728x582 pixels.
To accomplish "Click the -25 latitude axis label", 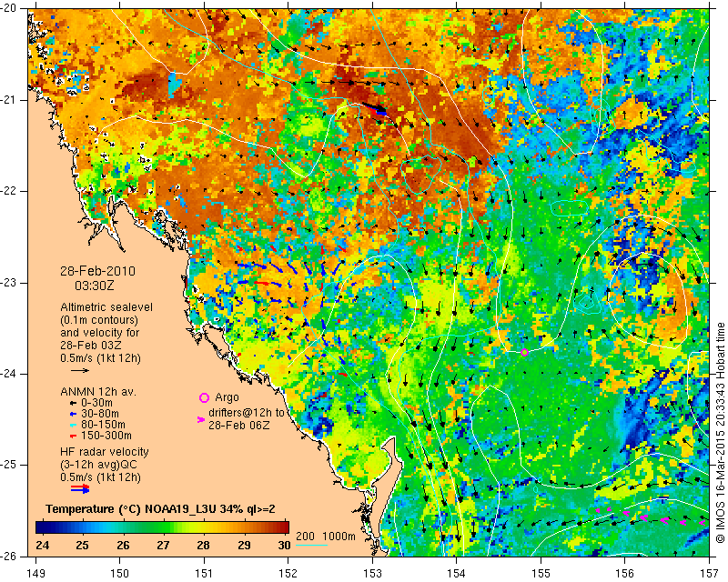I will pyautogui.click(x=9, y=465).
